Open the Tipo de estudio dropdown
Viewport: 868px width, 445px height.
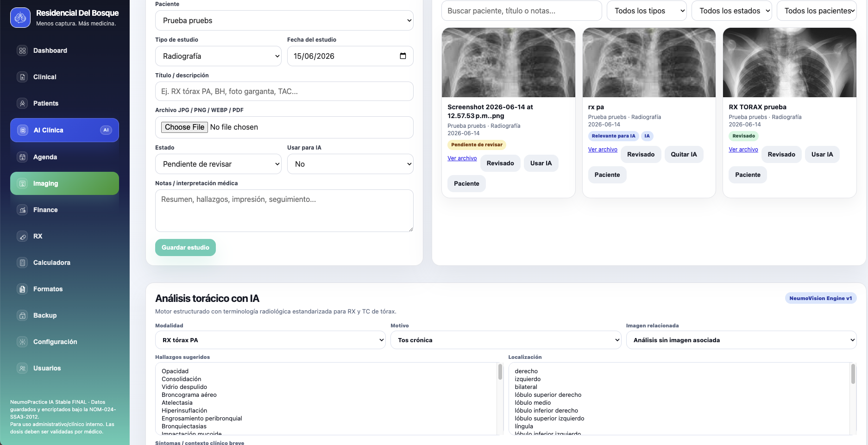pyautogui.click(x=218, y=56)
